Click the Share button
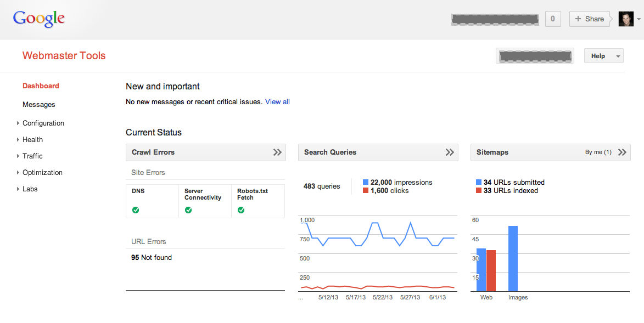644x323 pixels. 590,19
